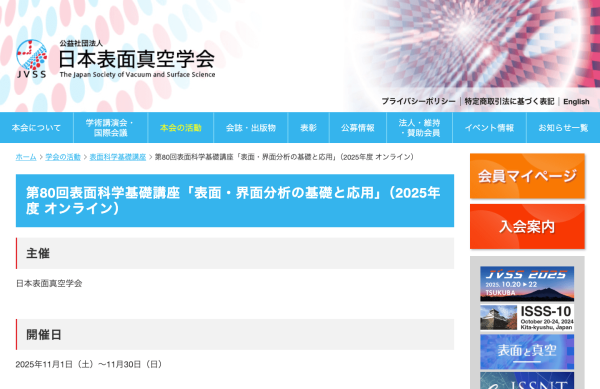Click the date text 2025年11月1日（土）～11月30日（日）
This screenshot has height=389, width=600.
89,365
